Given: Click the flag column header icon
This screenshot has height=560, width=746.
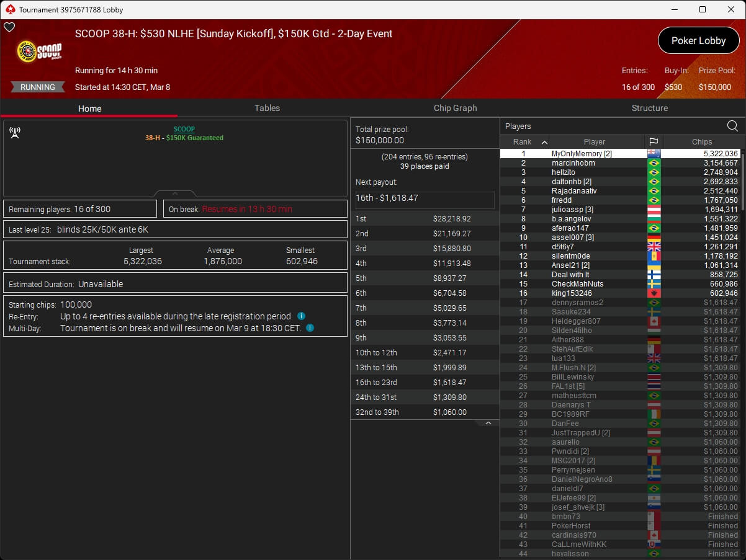Looking at the screenshot, I should click(x=654, y=142).
